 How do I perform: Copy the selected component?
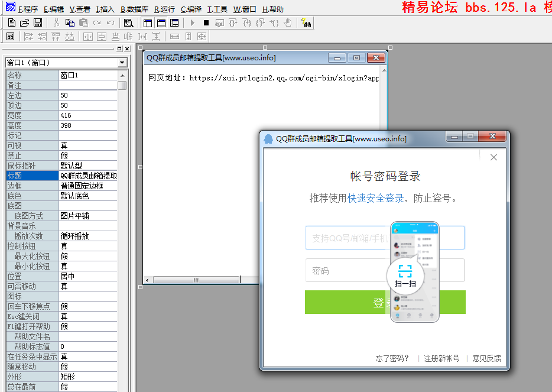(70, 23)
